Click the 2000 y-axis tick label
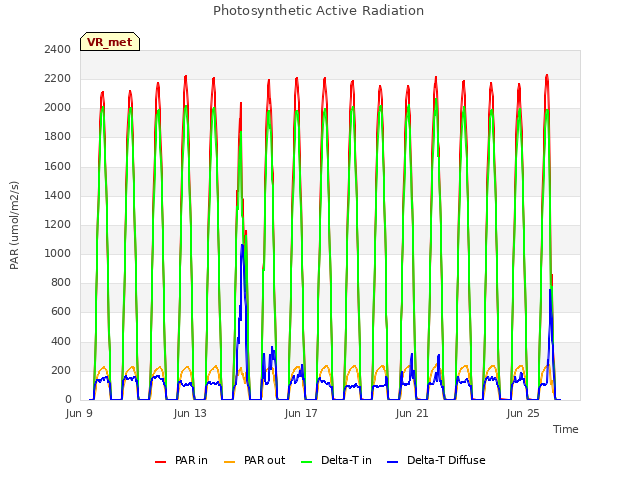 click(58, 108)
